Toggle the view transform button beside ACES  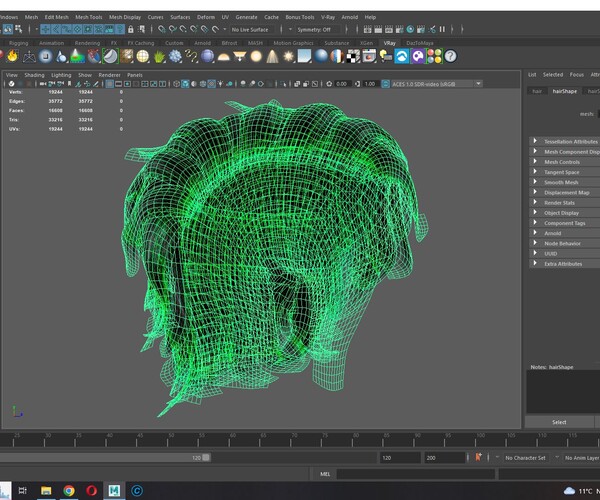pyautogui.click(x=385, y=84)
